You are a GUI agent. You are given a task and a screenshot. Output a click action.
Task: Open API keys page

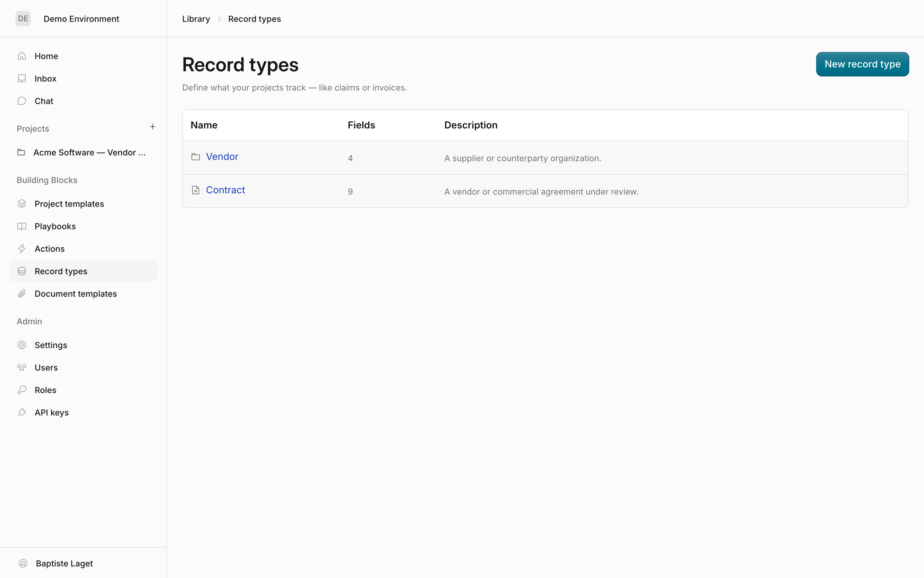(83, 413)
